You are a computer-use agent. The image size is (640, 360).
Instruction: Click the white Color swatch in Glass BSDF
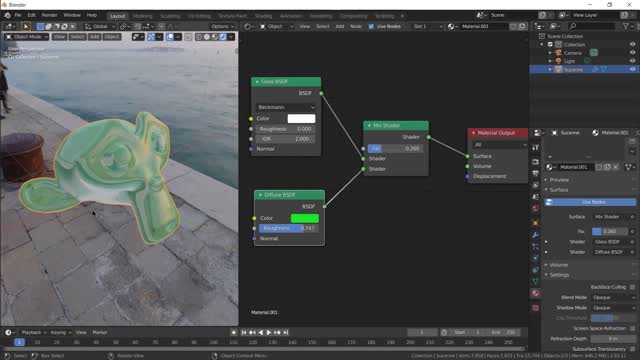tap(301, 119)
